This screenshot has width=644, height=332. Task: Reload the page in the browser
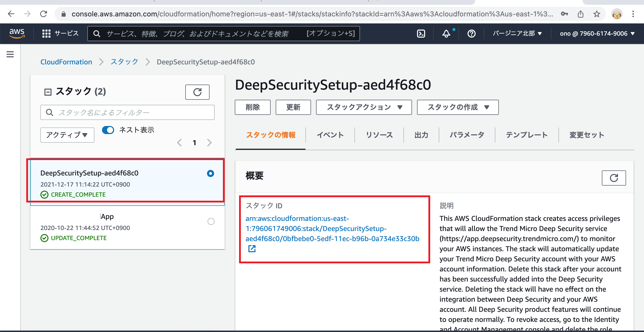(44, 14)
